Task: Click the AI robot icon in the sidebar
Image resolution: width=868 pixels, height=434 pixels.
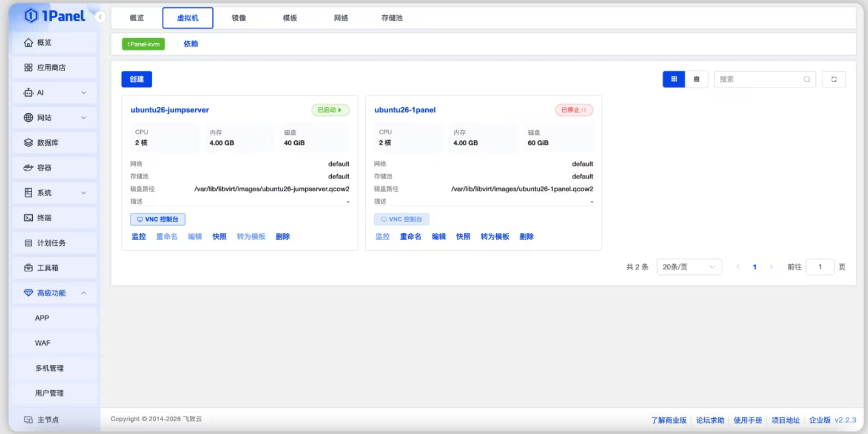Action: pyautogui.click(x=29, y=93)
